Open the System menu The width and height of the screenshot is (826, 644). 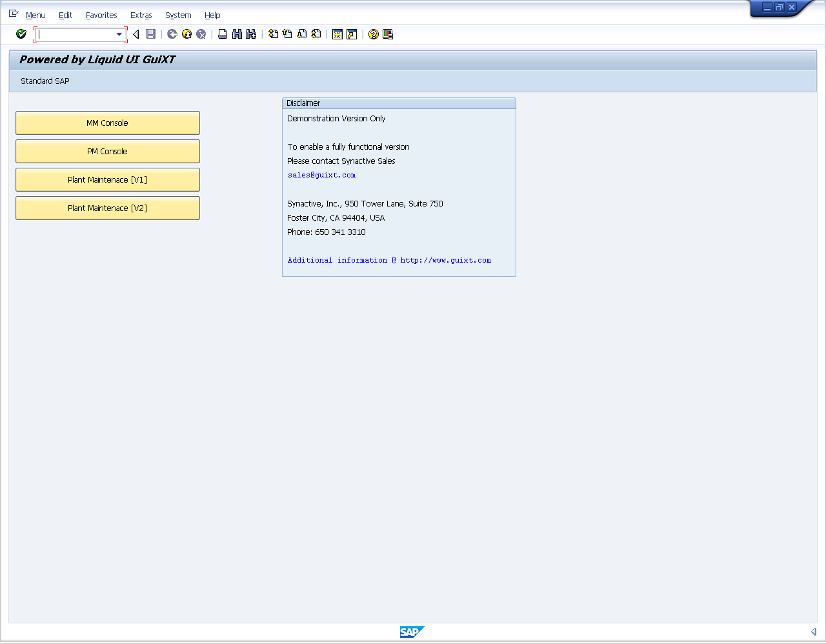click(178, 15)
